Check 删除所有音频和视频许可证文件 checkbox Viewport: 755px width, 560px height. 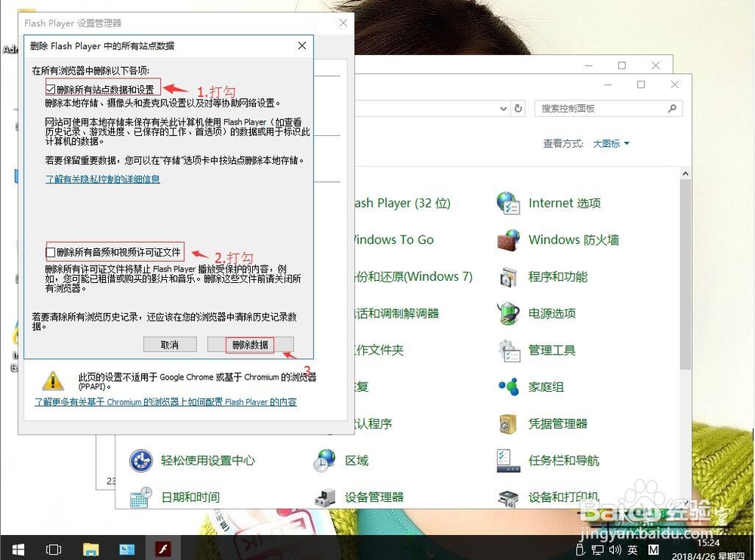(51, 252)
